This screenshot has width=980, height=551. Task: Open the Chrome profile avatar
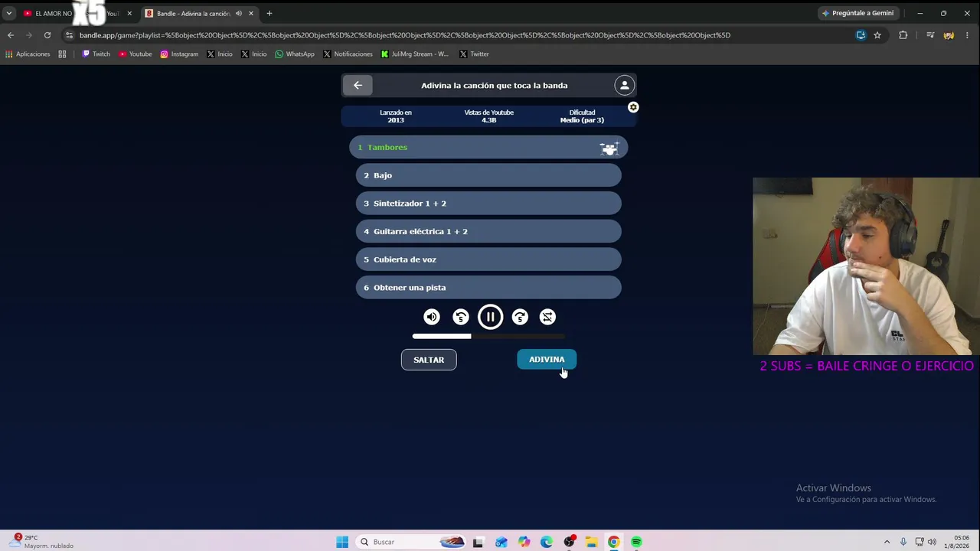(x=949, y=35)
